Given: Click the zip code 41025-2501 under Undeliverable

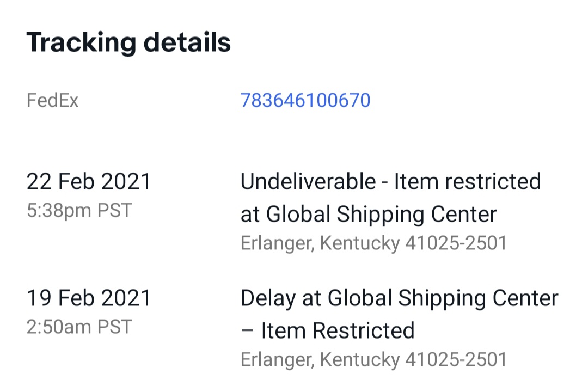Looking at the screenshot, I should [456, 243].
